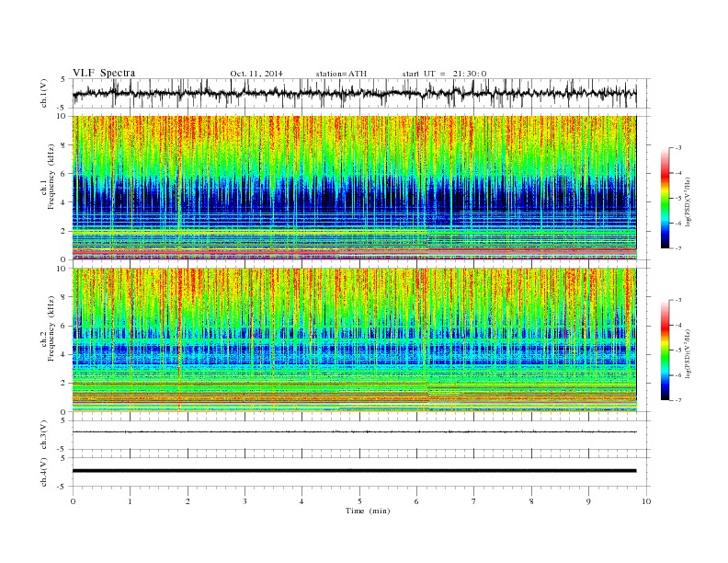Click the "start UT = 21:30:0" text

tap(444, 74)
